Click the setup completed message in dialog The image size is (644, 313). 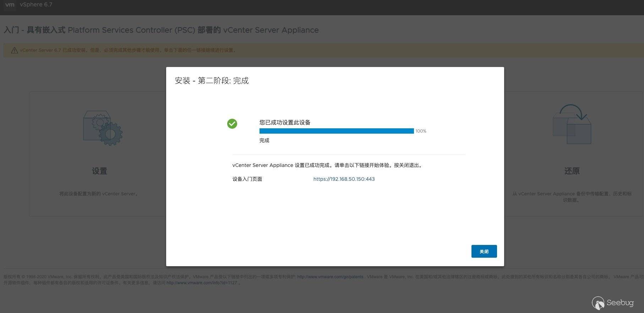(x=328, y=165)
